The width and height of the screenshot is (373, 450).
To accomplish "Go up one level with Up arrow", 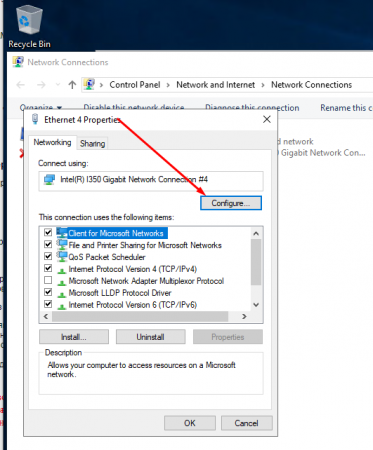I will point(72,85).
